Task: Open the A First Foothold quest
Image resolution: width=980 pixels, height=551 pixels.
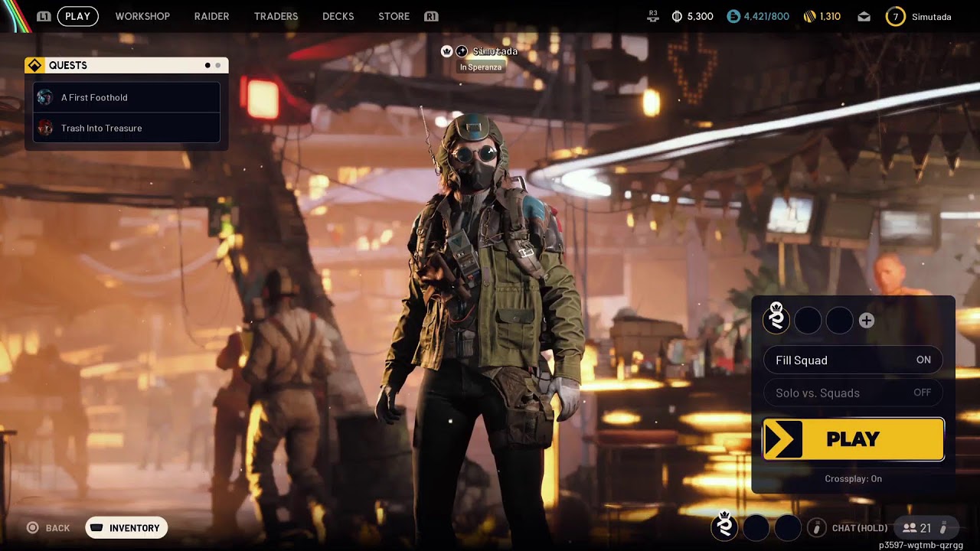Action: tap(126, 97)
